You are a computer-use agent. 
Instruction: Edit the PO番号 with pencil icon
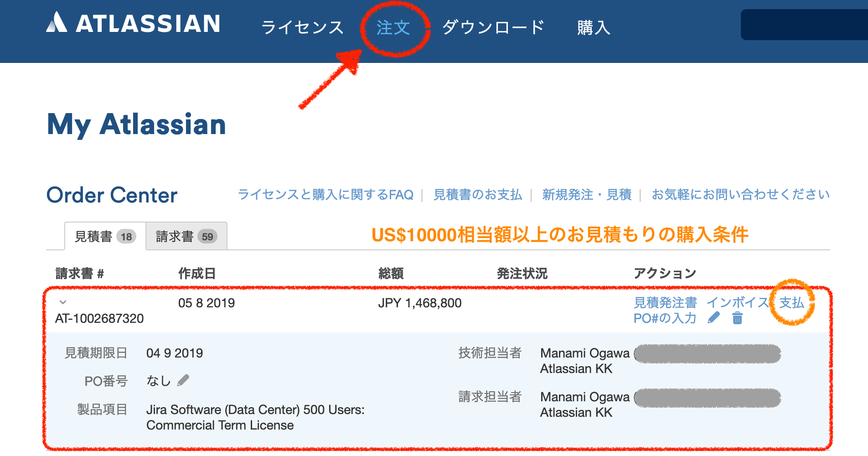click(183, 380)
